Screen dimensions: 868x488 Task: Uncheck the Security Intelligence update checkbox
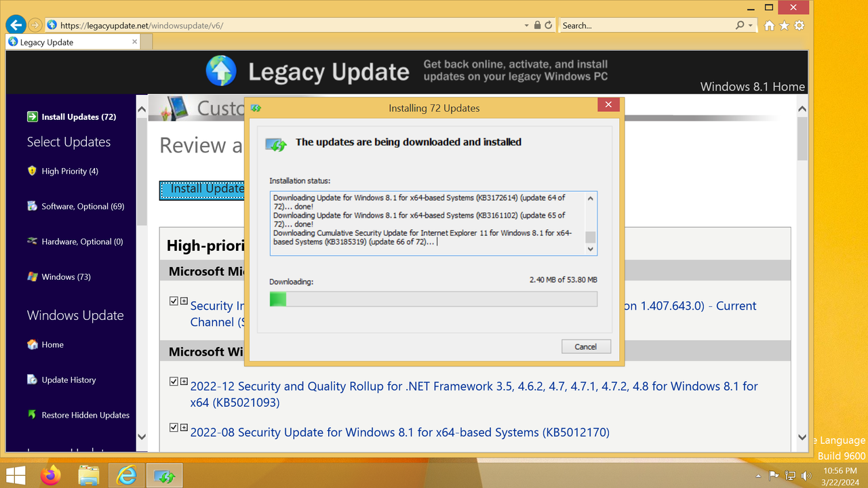[174, 301]
